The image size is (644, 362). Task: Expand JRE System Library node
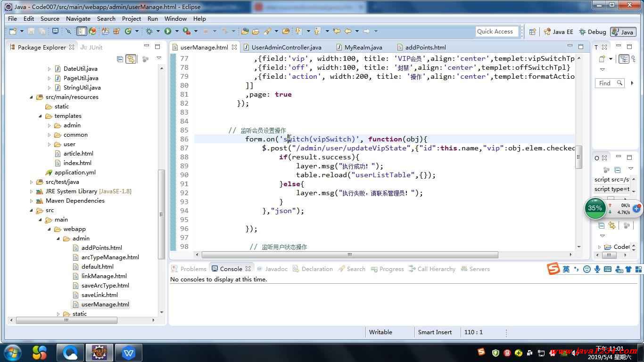pos(32,191)
